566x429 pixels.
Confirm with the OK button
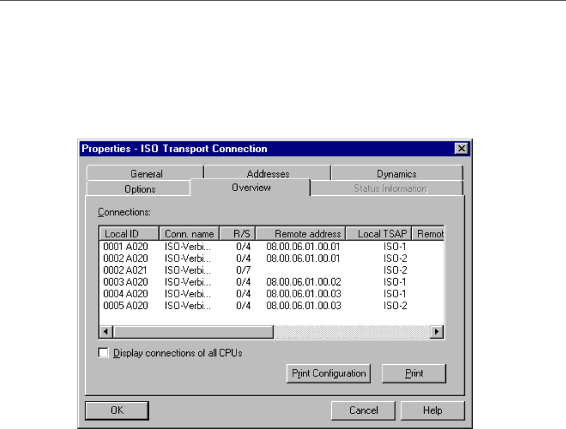tap(117, 410)
